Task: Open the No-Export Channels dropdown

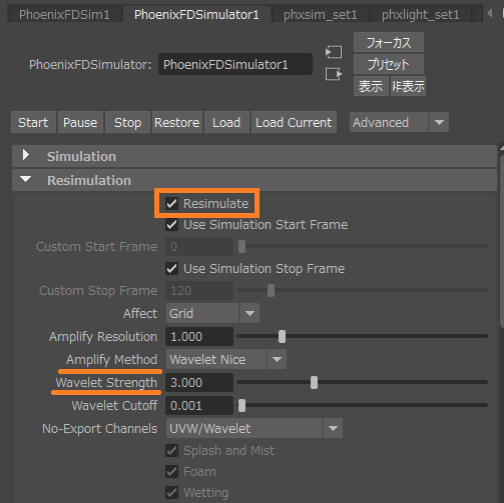Action: coord(254,428)
